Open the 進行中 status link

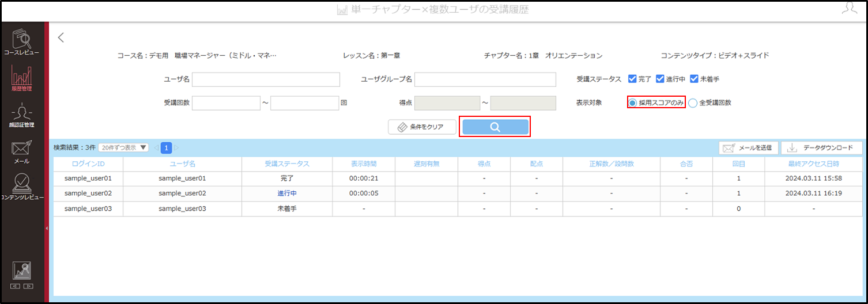point(287,193)
